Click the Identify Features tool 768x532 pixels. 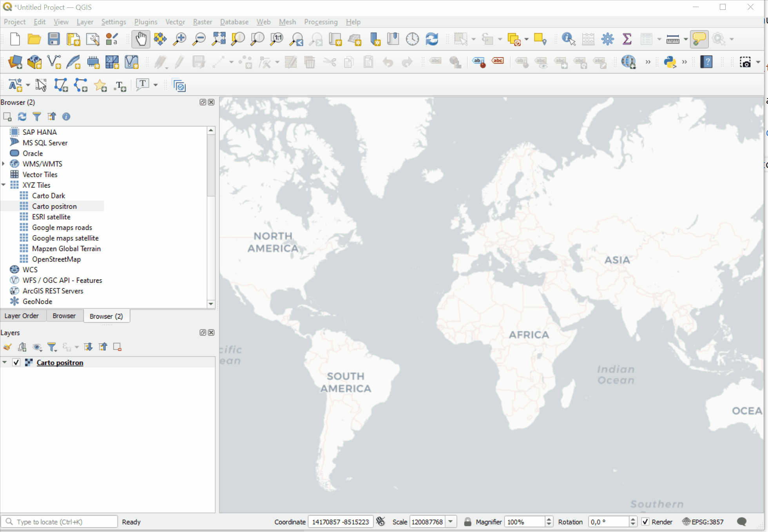click(x=568, y=39)
